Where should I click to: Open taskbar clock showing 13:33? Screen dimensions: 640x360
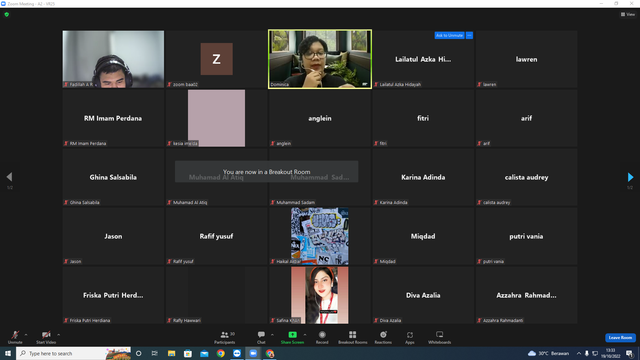(x=611, y=353)
